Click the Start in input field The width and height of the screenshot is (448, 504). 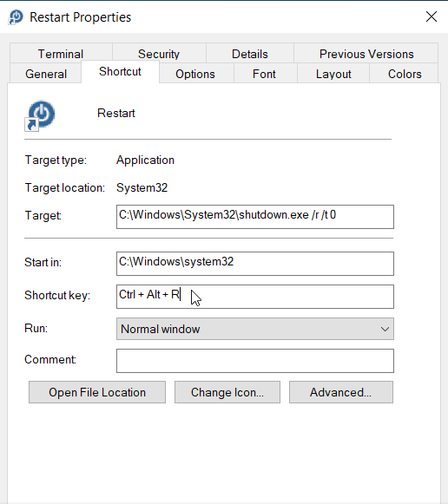[x=255, y=264]
